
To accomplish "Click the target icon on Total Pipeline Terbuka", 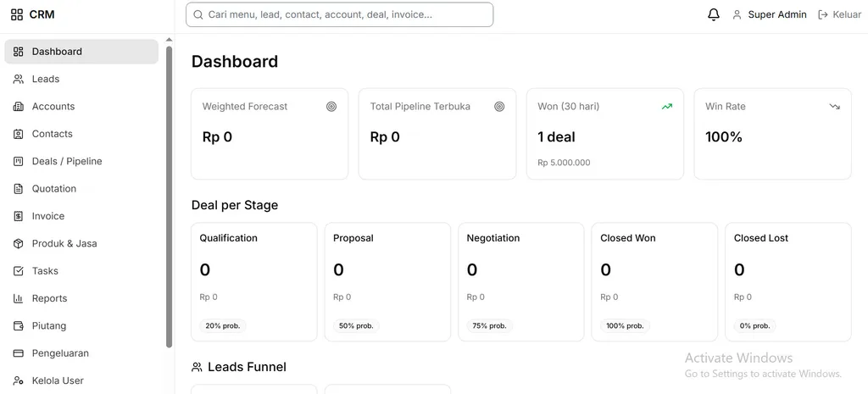I will click(499, 107).
